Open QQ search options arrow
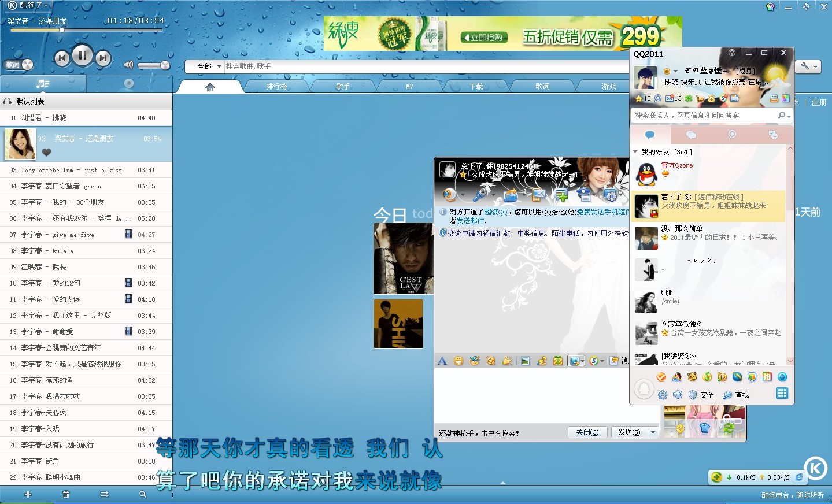Screen dimensions: 832x504 pyautogui.click(x=789, y=116)
